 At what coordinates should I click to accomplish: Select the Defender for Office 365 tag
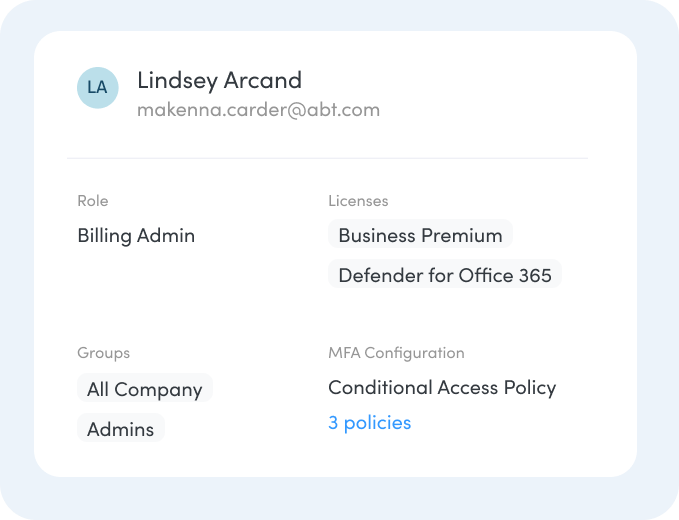click(445, 275)
